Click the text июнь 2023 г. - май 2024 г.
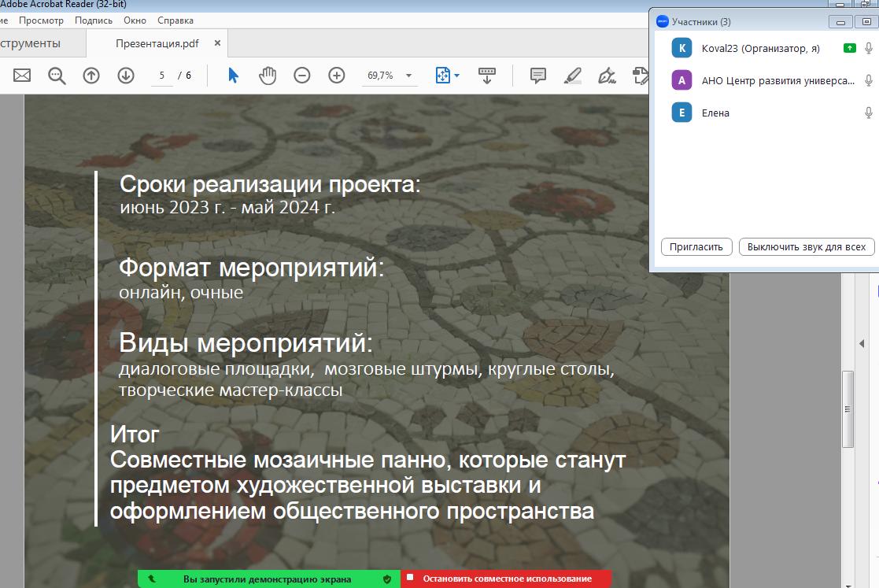879x588 pixels. (227, 208)
